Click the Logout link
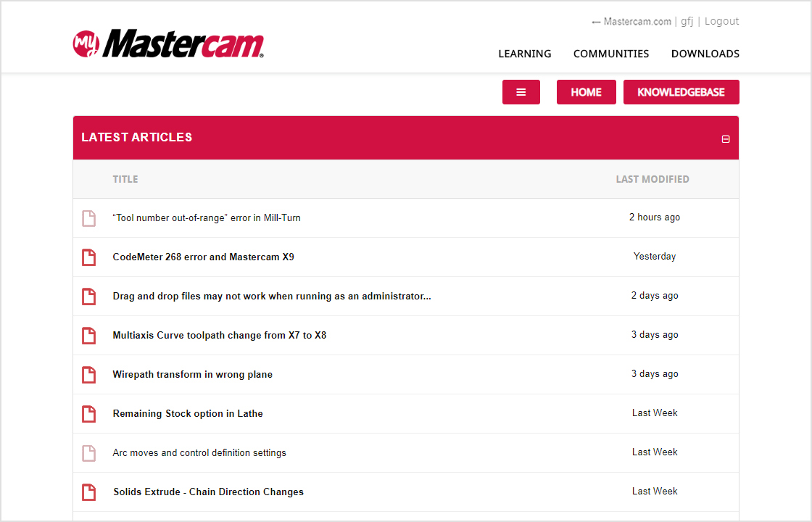812x522 pixels. [722, 22]
